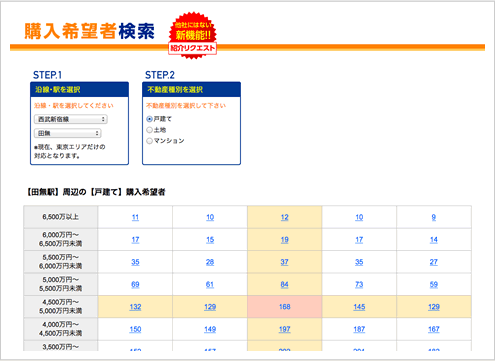495x361 pixels.
Task: Click the 不動産種別を選択 panel header
Action: 191,89
